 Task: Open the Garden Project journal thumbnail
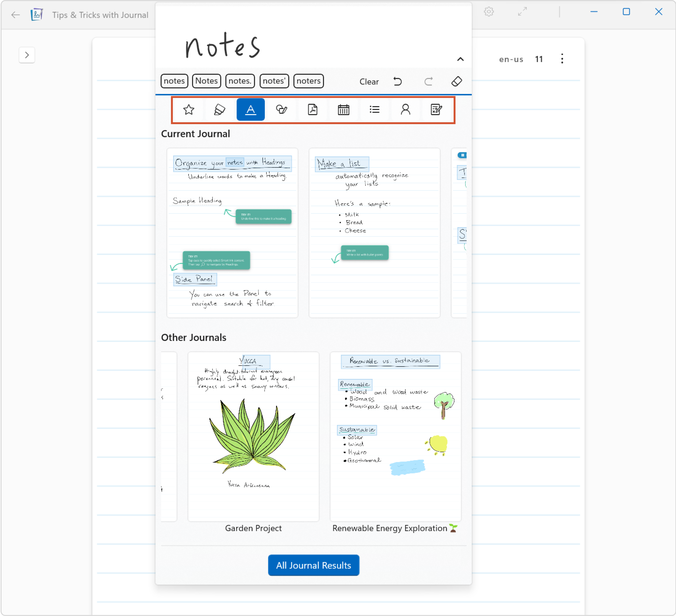point(253,436)
